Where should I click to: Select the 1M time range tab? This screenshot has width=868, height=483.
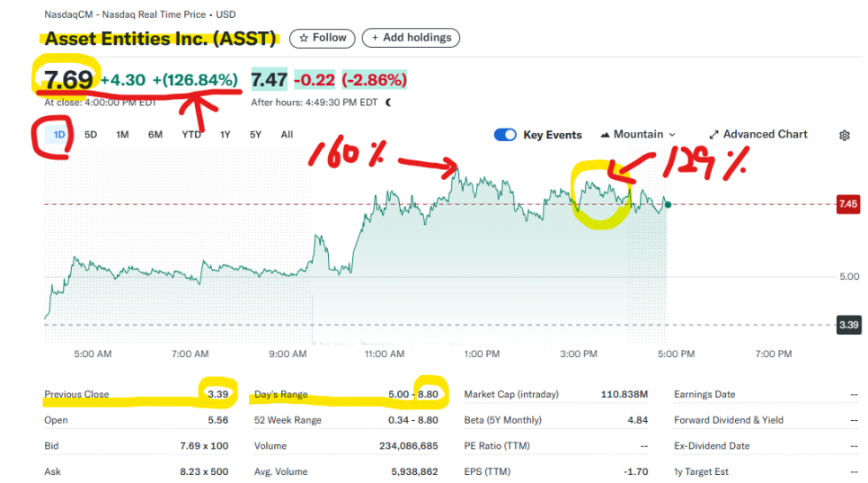122,135
